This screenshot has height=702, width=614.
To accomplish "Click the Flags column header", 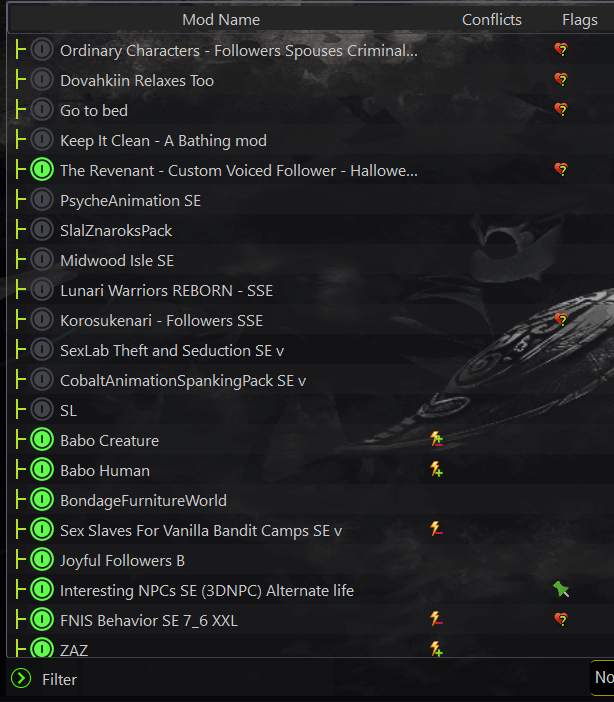I will pos(580,20).
